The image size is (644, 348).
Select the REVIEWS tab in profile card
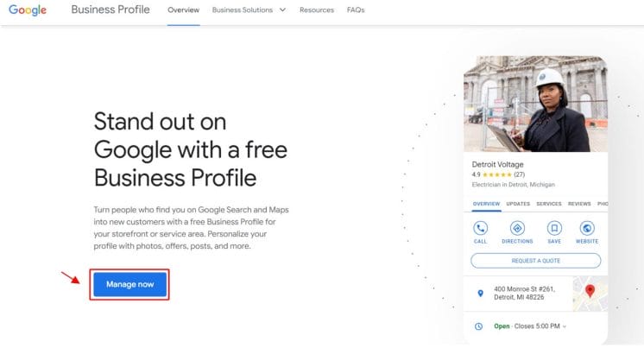(579, 204)
